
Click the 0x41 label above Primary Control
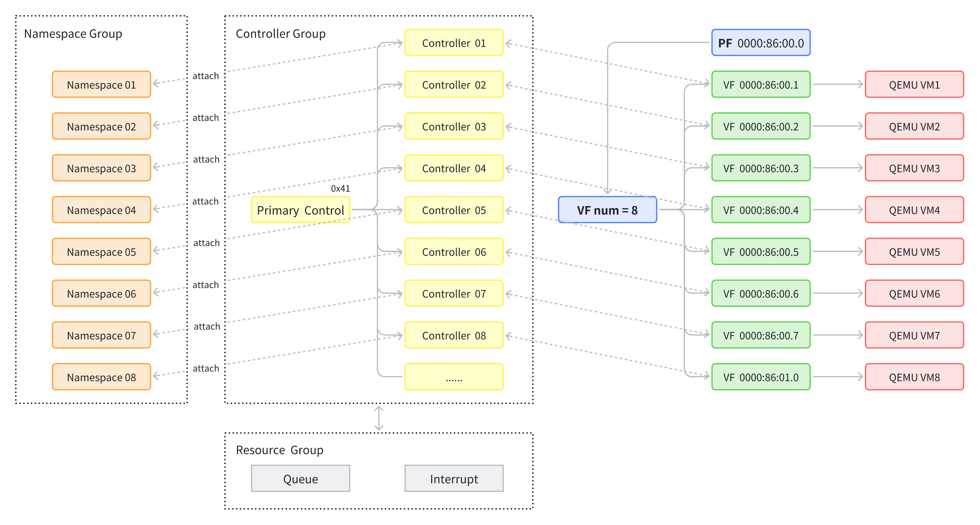[x=340, y=188]
